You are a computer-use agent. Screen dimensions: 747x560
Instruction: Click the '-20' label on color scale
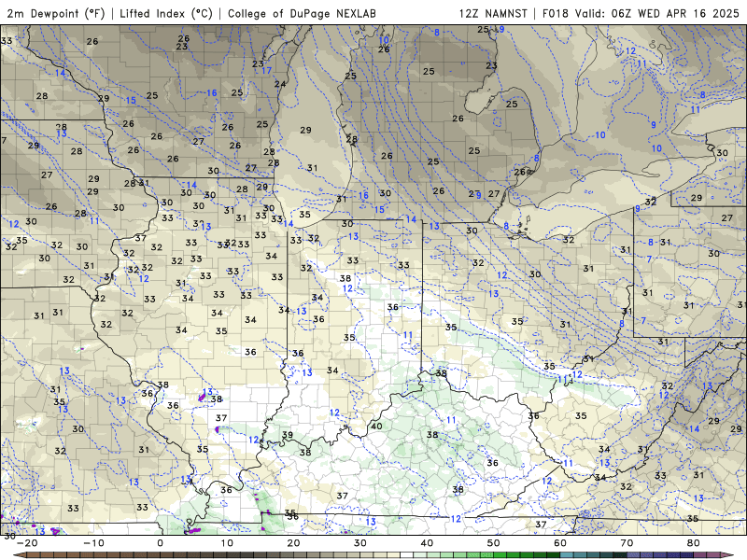click(x=27, y=543)
